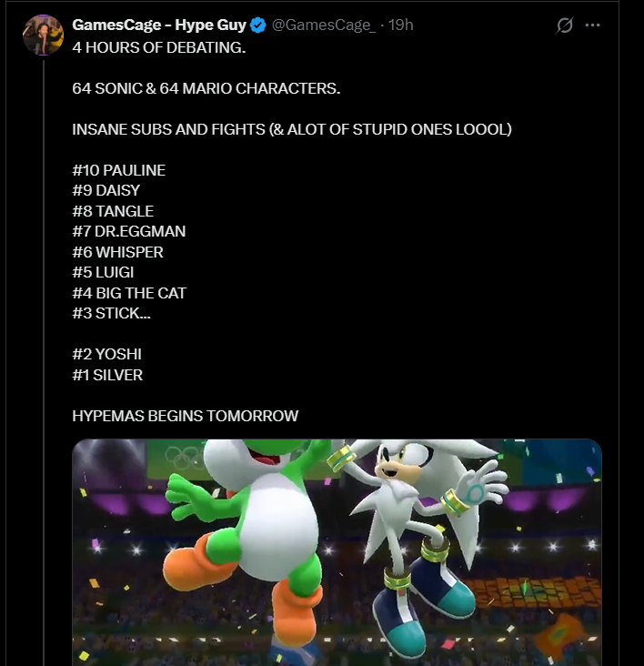
Task: Click Silver the Hedgehog in the picture
Action: (420, 531)
